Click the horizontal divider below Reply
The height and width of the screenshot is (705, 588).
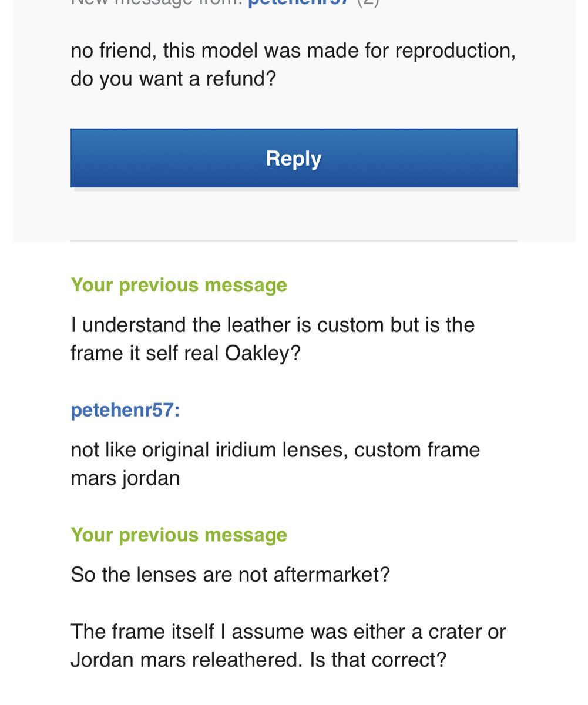[x=294, y=241]
